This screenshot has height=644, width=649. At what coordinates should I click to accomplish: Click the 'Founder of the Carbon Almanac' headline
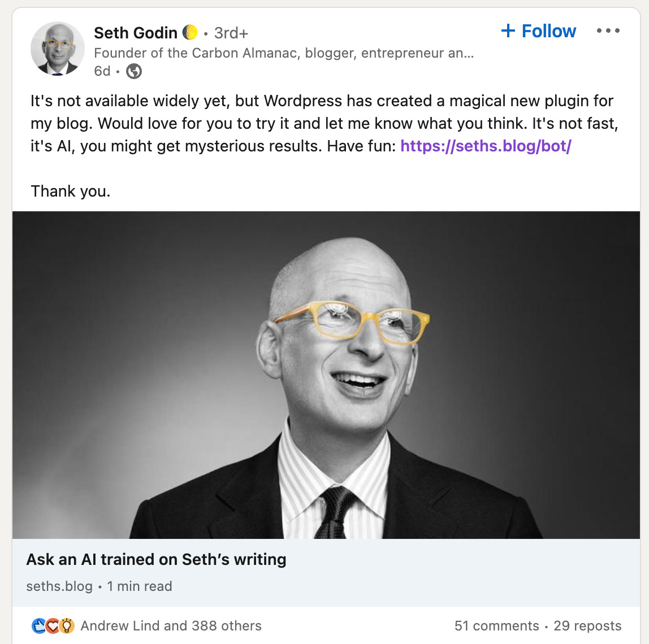point(284,53)
